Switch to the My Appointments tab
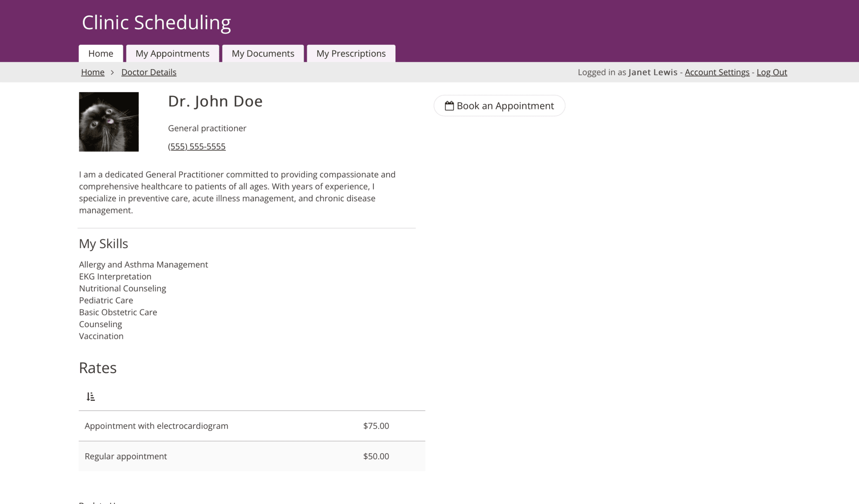This screenshot has width=859, height=504. [172, 53]
